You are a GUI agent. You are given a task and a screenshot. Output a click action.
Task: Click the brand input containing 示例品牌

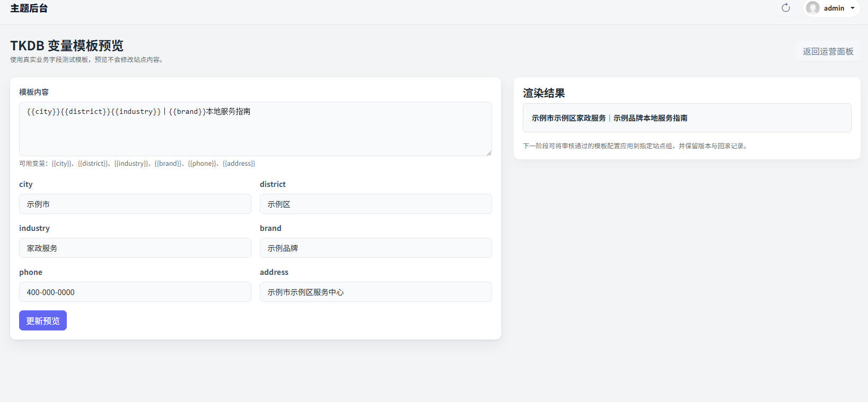coord(376,248)
